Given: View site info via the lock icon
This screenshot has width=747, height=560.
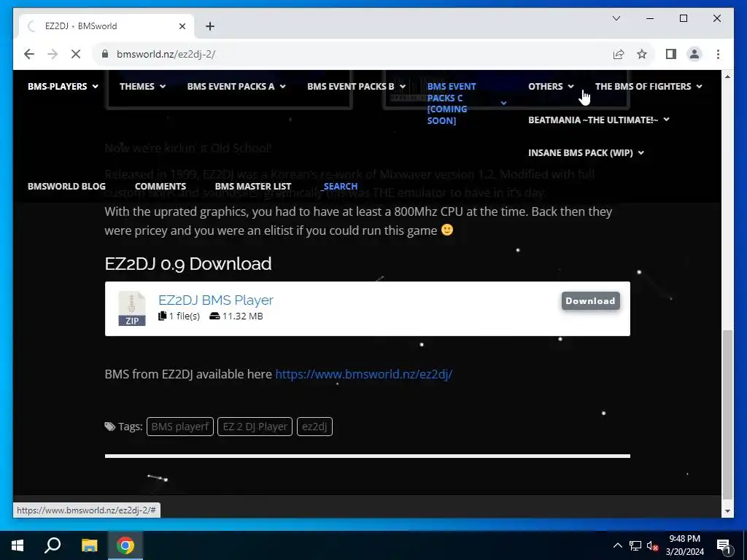Looking at the screenshot, I should [x=105, y=54].
